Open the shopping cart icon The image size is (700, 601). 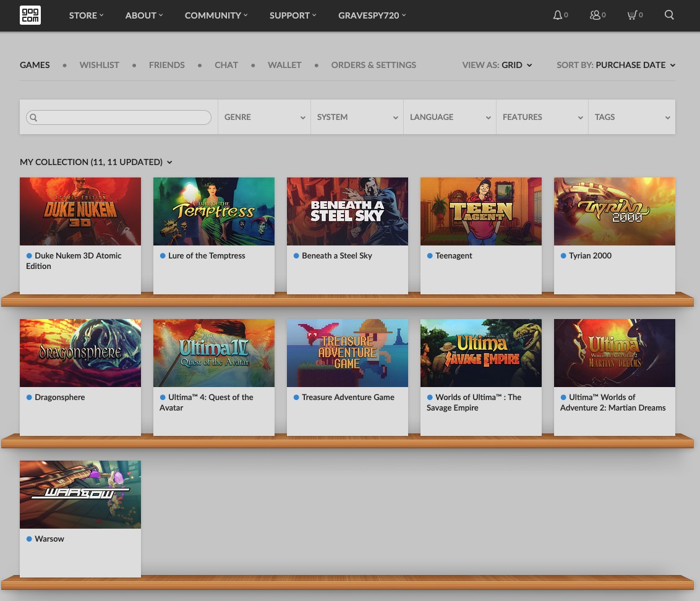point(632,15)
